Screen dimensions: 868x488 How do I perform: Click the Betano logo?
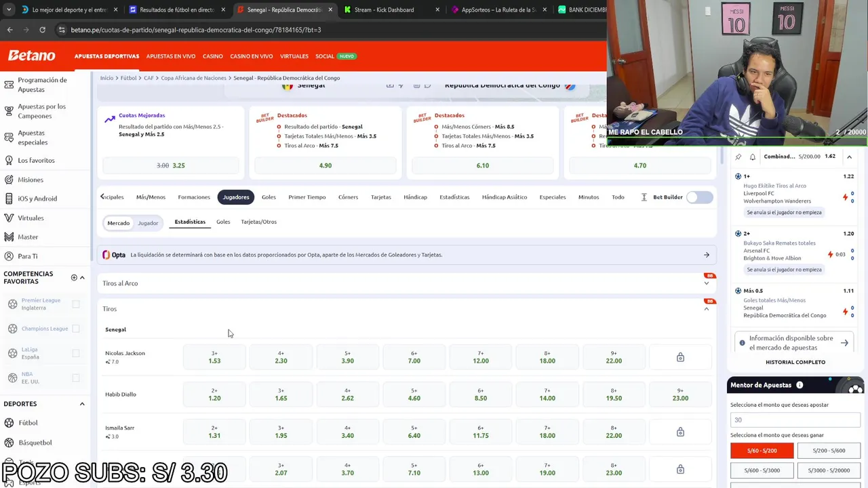pyautogui.click(x=31, y=56)
